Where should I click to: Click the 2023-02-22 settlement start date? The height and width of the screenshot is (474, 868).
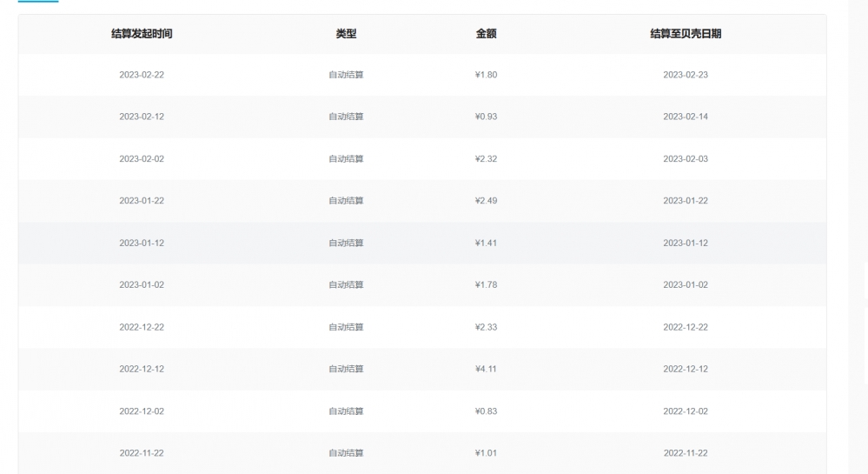(x=142, y=75)
